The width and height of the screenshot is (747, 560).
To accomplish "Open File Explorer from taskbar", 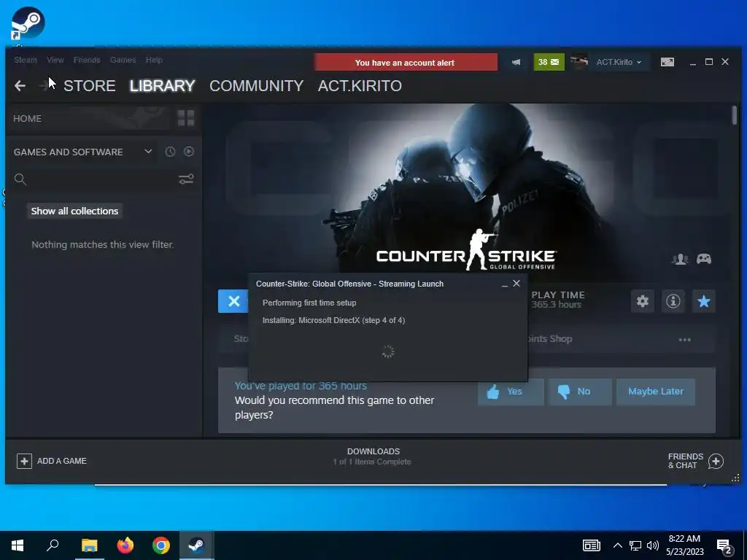I will [89, 545].
